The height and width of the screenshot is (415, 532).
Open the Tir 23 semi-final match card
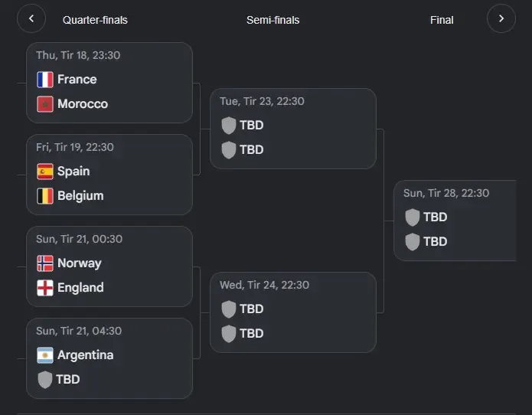(293, 129)
